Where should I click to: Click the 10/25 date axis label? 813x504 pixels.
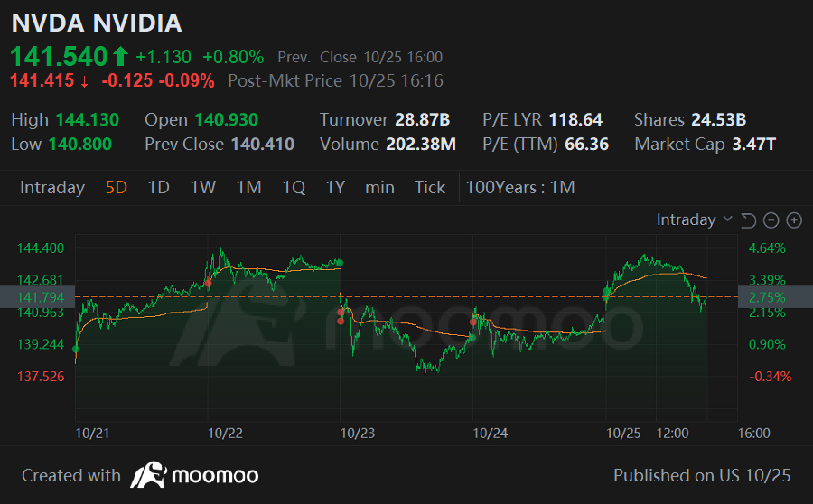click(623, 434)
